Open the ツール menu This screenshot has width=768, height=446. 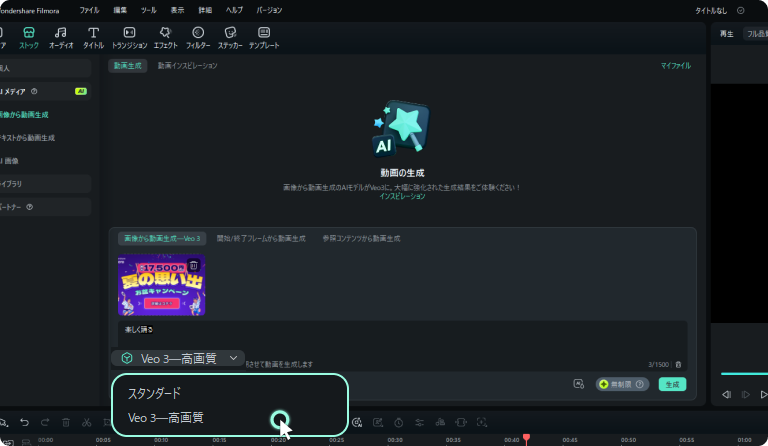[148, 10]
